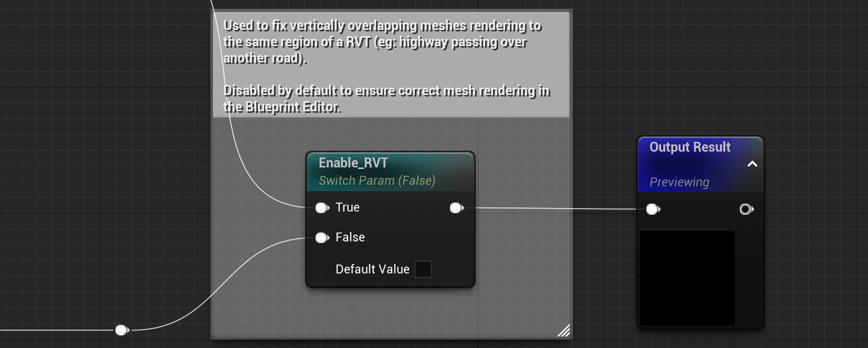
Task: Select the Output Result node header
Action: [700, 164]
